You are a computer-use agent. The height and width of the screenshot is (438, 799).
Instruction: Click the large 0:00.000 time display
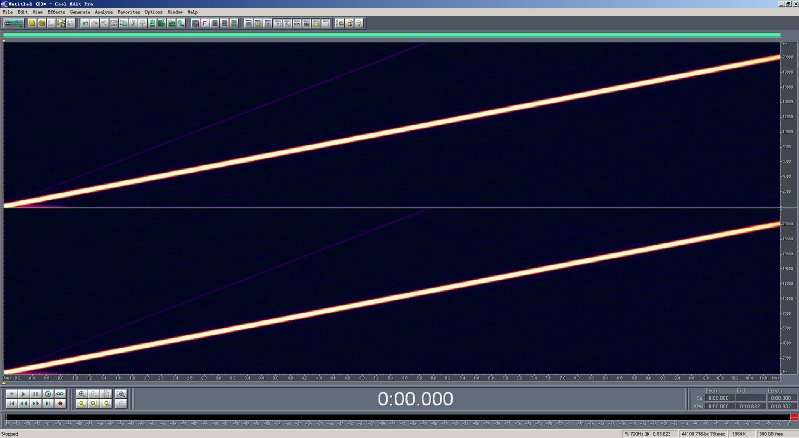413,399
